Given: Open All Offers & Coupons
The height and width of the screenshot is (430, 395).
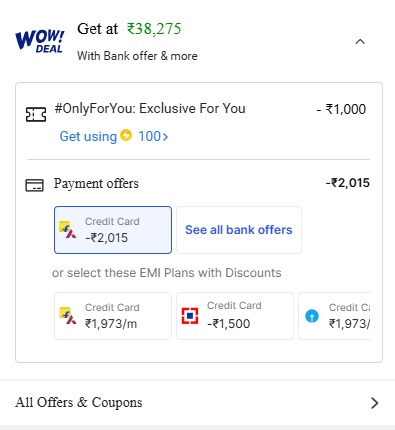Looking at the screenshot, I should pyautogui.click(x=197, y=403).
